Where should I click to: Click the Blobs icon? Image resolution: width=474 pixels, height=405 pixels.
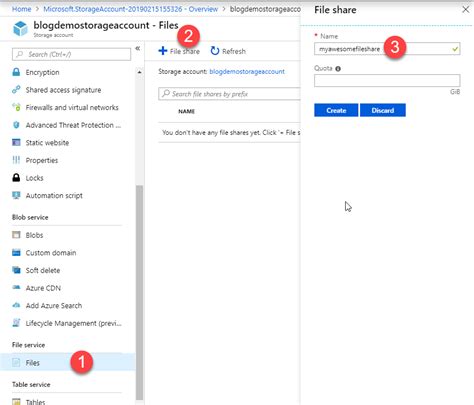pos(16,235)
